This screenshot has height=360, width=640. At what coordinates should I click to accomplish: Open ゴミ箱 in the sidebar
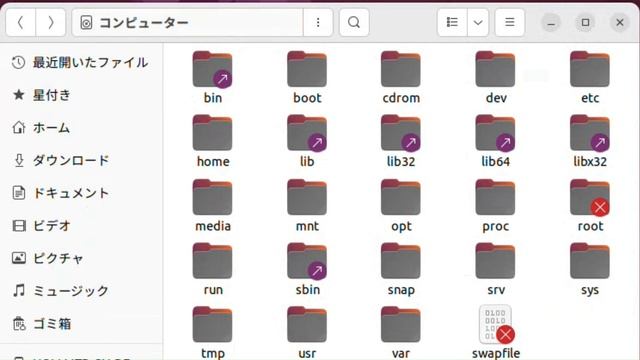81,324
